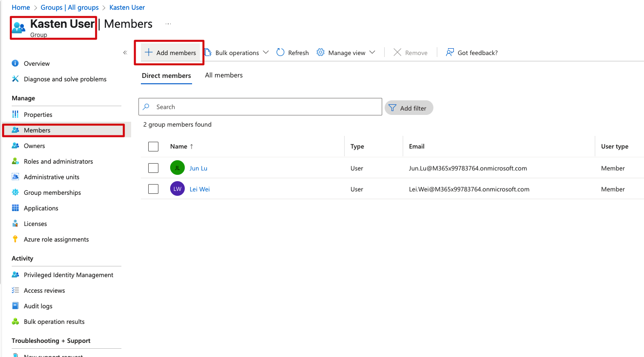Screen dimensions: 644x357
Task: Click the Bulk operation results icon
Action: click(x=15, y=321)
